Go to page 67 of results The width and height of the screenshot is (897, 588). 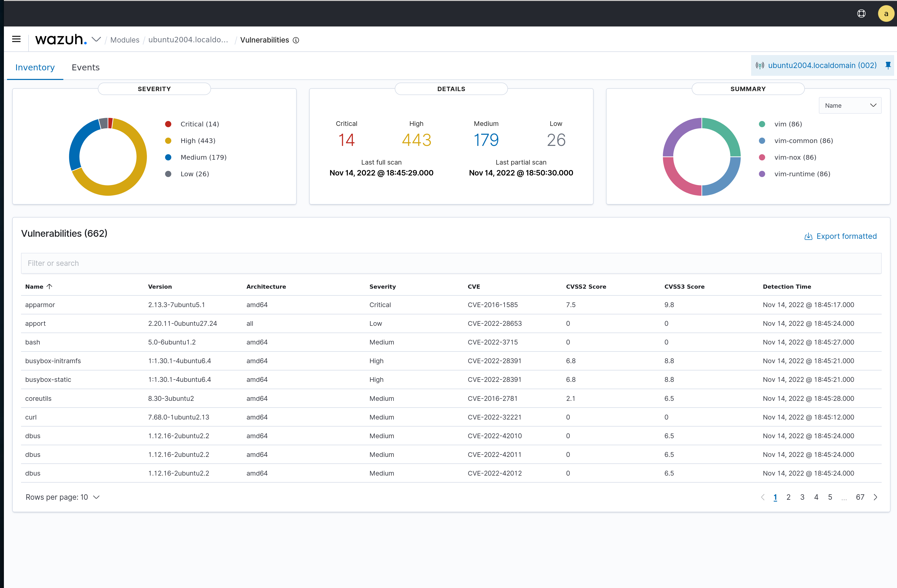(860, 497)
